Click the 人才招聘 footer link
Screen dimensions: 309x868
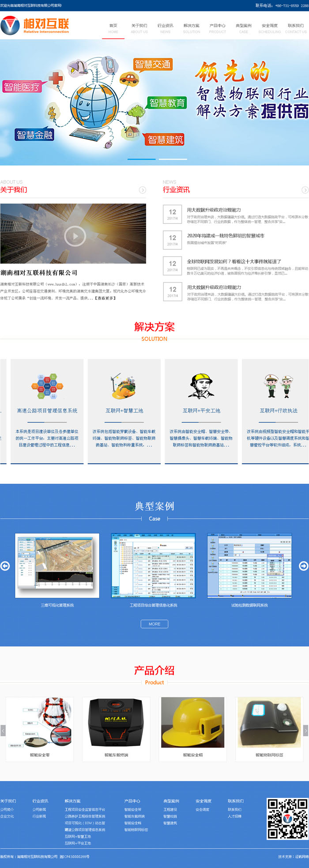coord(234,816)
